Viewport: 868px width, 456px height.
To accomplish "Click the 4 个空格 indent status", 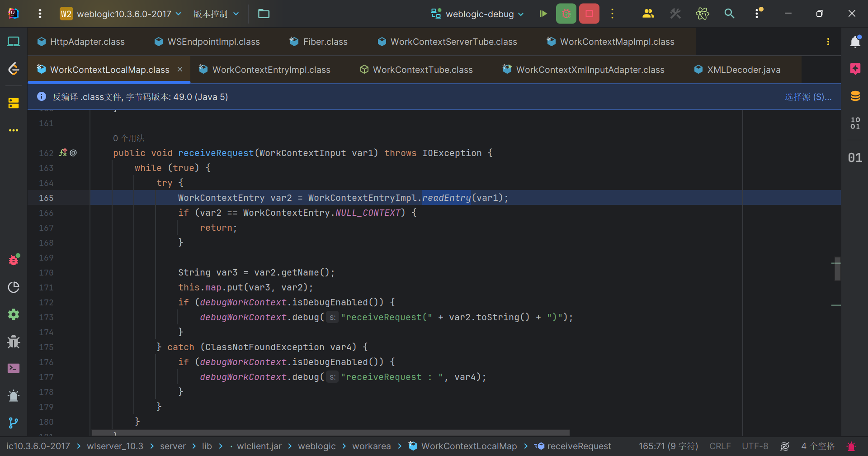I will [x=818, y=446].
